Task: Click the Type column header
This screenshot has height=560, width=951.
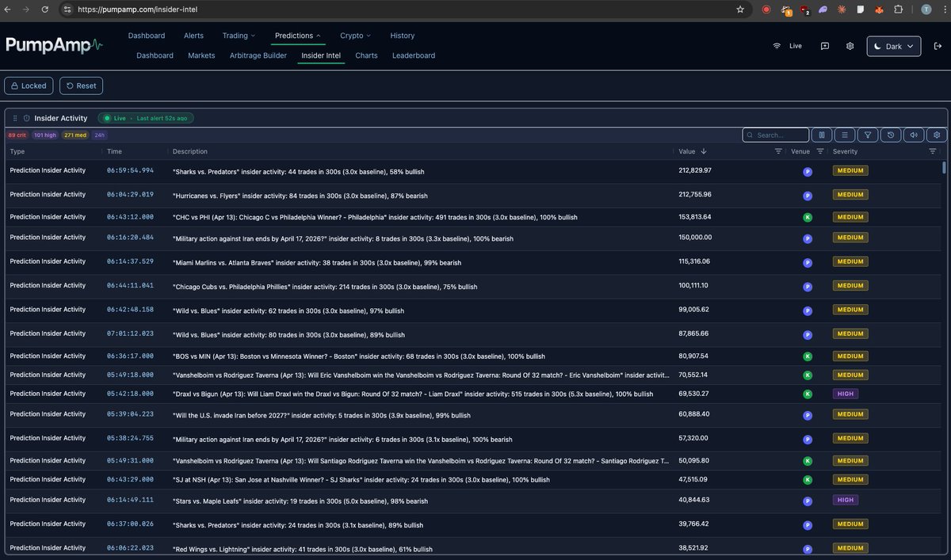Action: pyautogui.click(x=17, y=151)
